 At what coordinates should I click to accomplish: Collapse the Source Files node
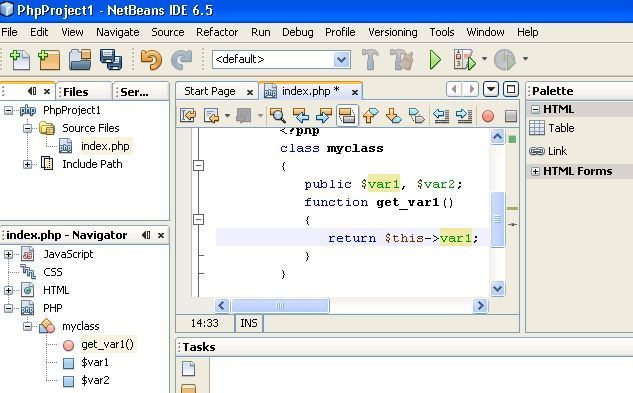pyautogui.click(x=27, y=128)
